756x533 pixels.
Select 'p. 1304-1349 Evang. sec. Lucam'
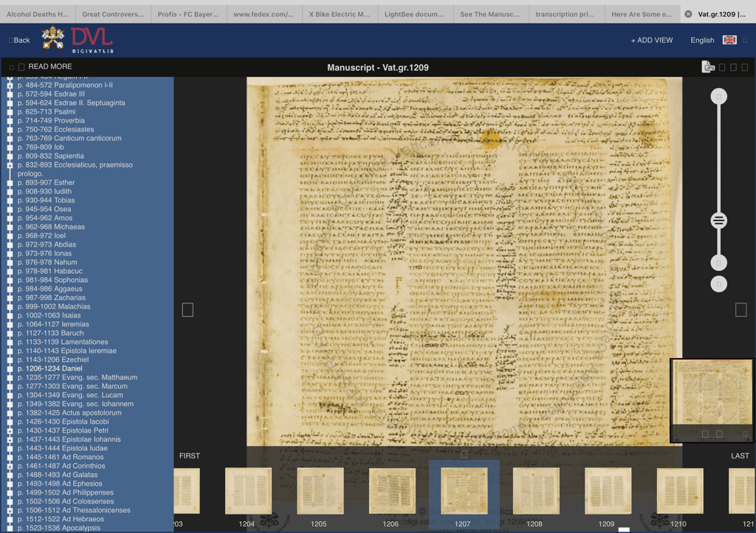(x=70, y=395)
